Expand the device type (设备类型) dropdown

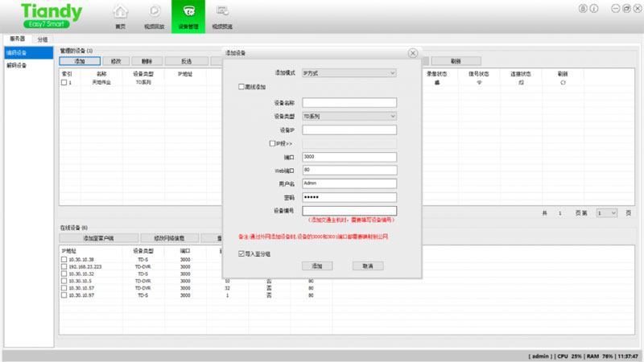pyautogui.click(x=349, y=116)
